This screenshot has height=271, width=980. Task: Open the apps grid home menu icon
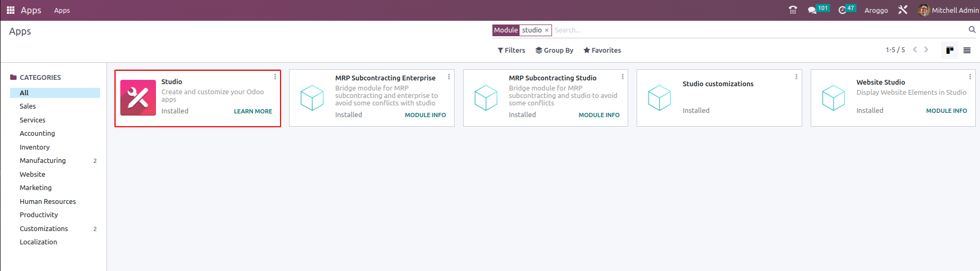(x=11, y=10)
